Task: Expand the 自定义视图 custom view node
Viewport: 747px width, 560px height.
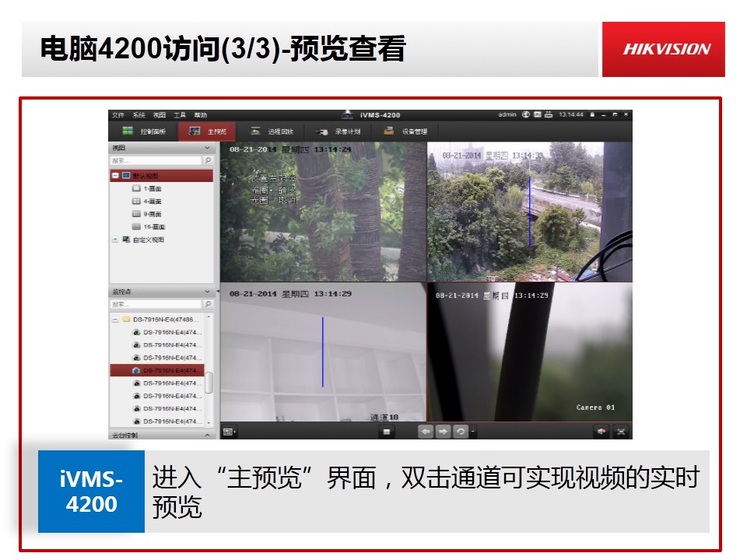Action: [115, 240]
